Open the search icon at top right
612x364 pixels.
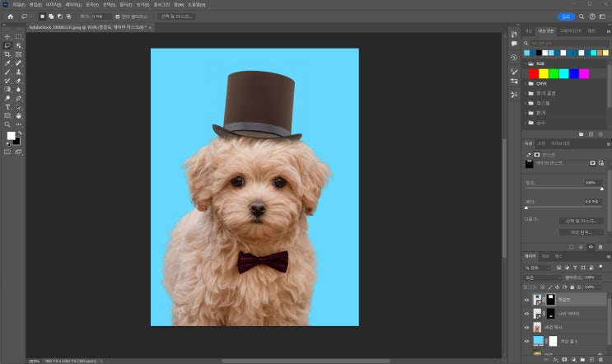coord(582,16)
